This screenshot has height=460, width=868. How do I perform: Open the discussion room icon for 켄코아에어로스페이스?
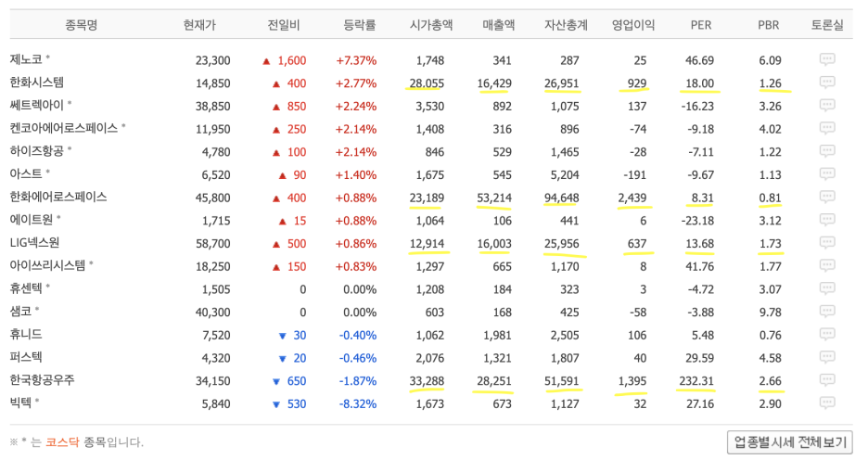click(x=827, y=128)
